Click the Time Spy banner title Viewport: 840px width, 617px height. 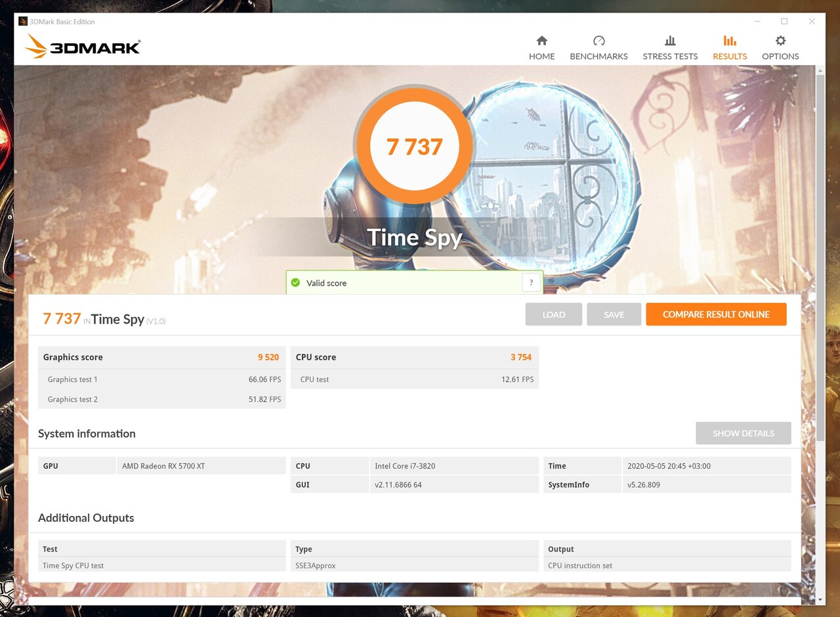pos(414,238)
